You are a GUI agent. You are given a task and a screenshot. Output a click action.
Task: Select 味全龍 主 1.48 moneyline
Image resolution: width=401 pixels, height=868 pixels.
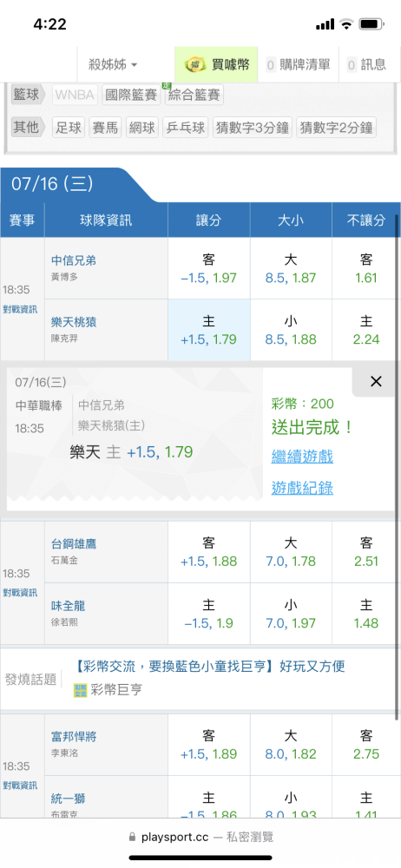(x=366, y=614)
